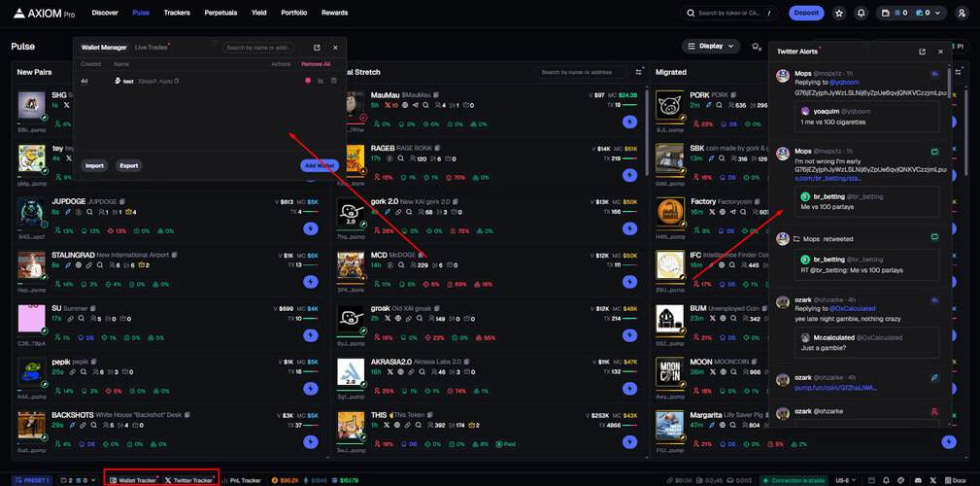The width and height of the screenshot is (980, 486).
Task: Select PRESET 1 in bottom bar
Action: (31, 480)
